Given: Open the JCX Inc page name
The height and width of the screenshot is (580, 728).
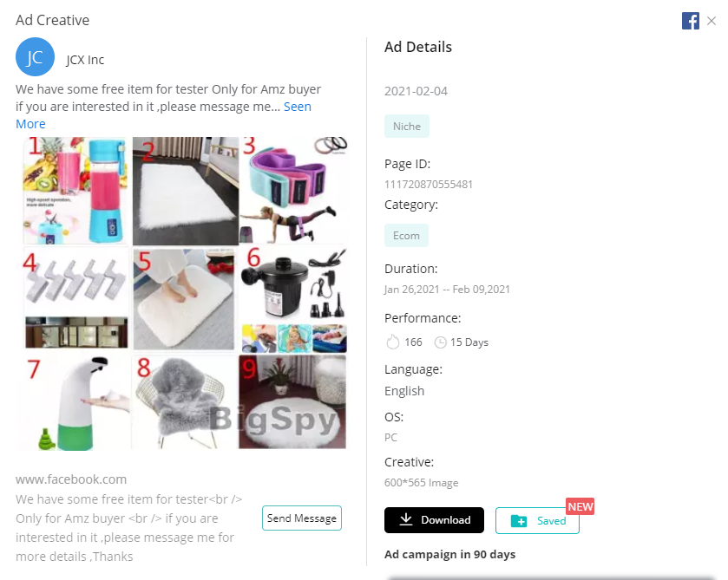Looking at the screenshot, I should click(85, 60).
